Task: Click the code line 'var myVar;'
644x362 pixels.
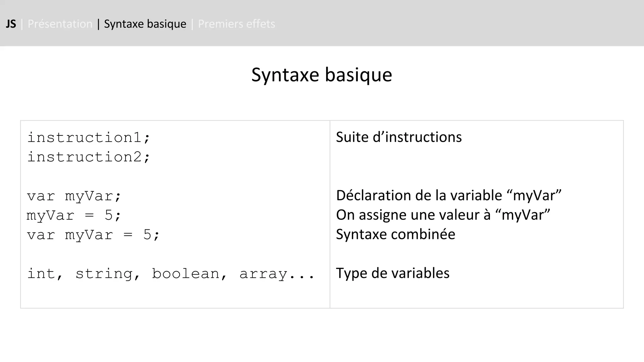Action: (74, 196)
